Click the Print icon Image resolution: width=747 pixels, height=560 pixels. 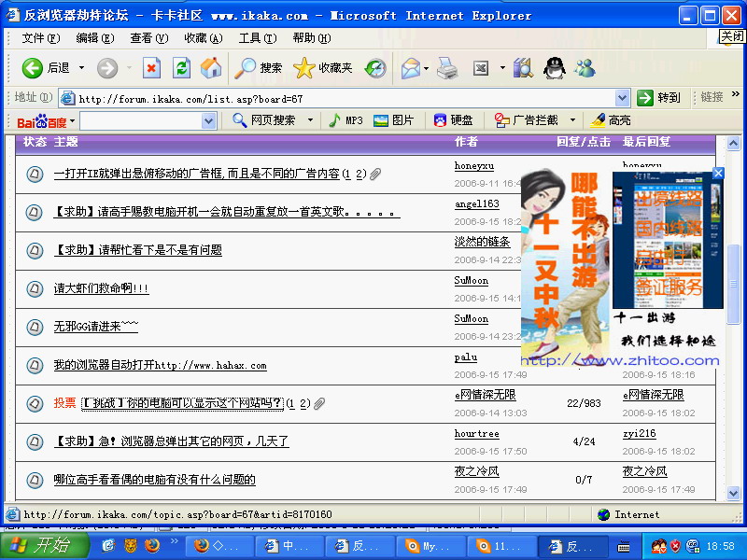click(447, 68)
